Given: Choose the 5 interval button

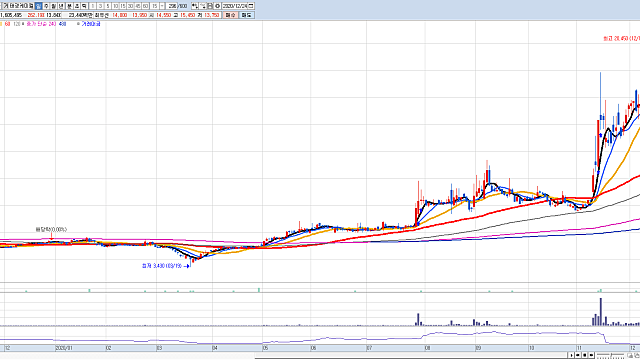Looking at the screenshot, I should [x=108, y=6].
